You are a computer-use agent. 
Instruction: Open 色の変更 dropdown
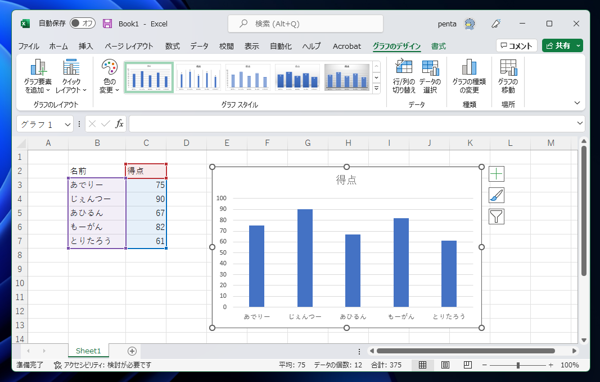tap(109, 76)
